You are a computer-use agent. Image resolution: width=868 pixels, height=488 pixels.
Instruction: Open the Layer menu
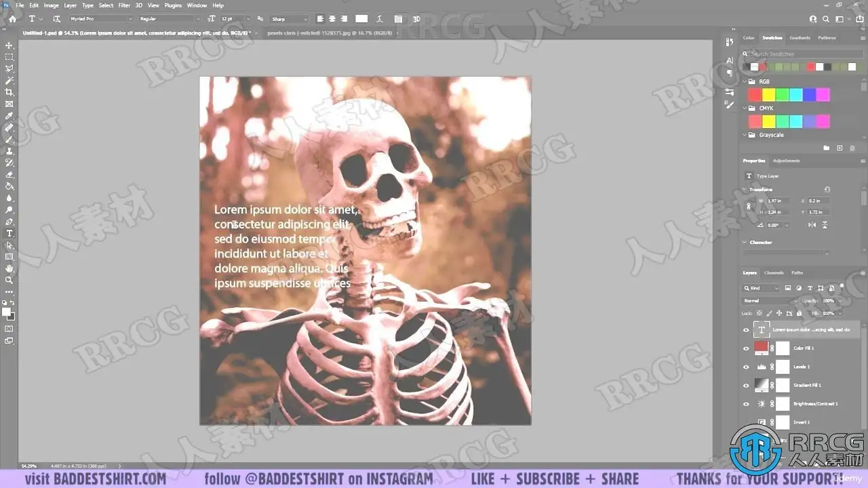71,5
